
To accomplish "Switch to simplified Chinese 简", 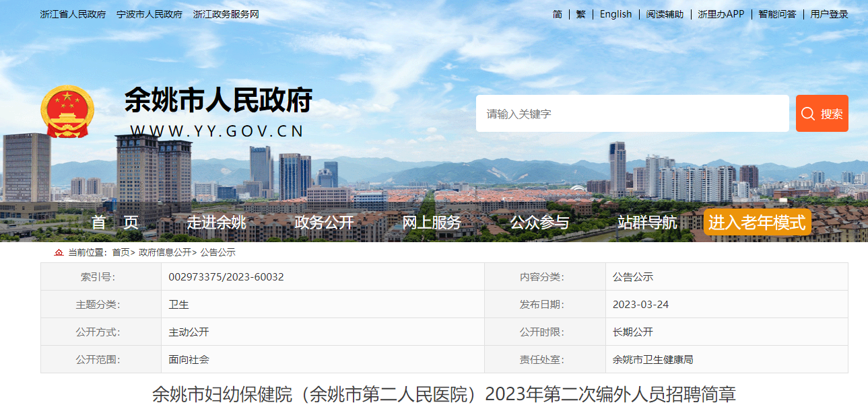I will click(558, 14).
